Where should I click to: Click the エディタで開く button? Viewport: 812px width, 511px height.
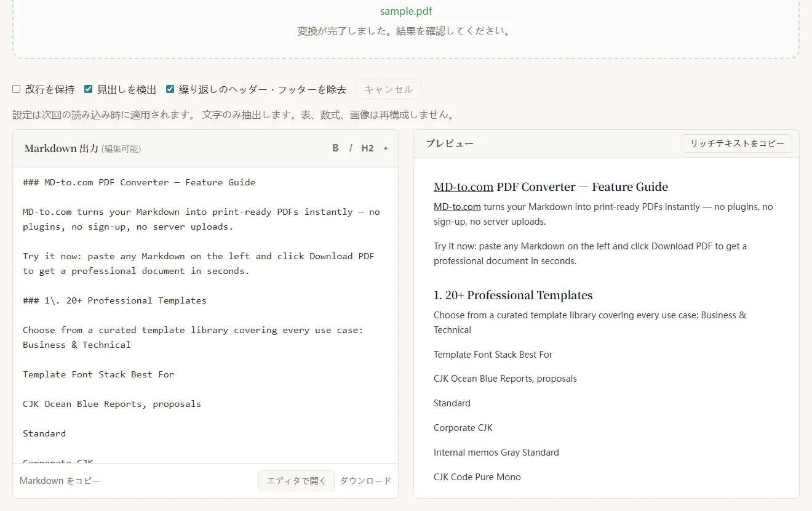point(297,481)
